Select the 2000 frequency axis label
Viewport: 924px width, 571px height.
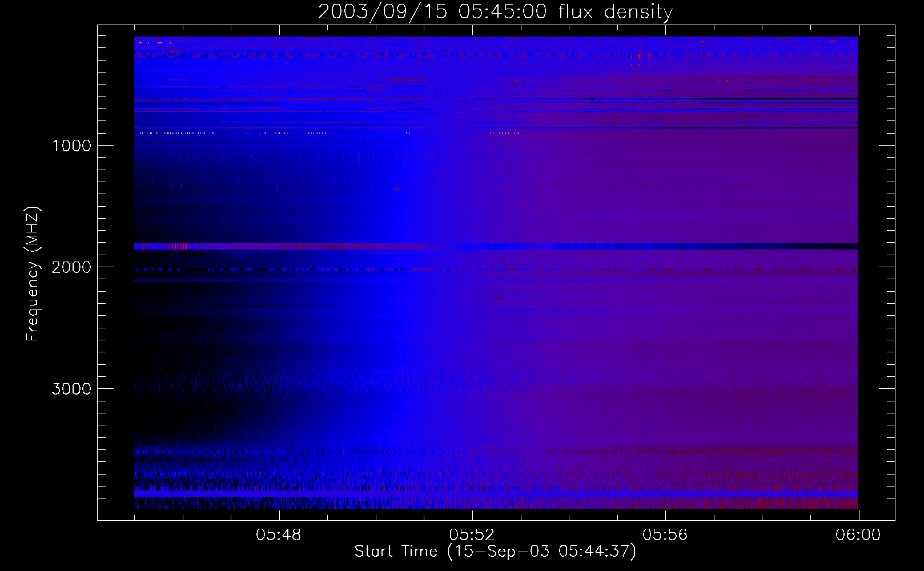(x=71, y=267)
